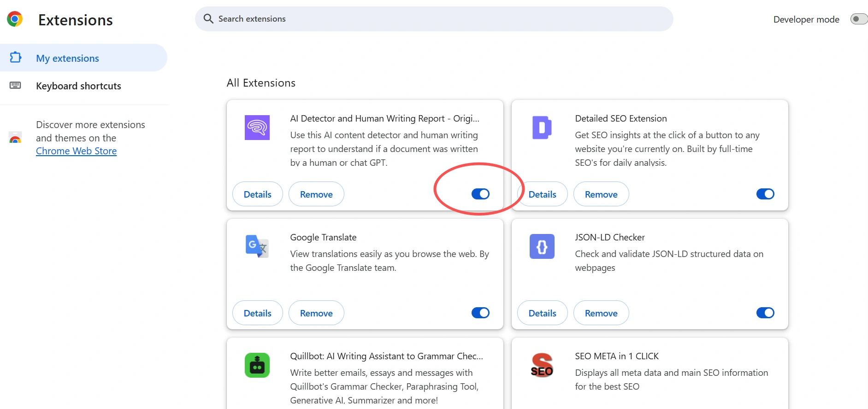Remove the JSON-LD Checker extension
The height and width of the screenshot is (409, 868).
click(601, 313)
